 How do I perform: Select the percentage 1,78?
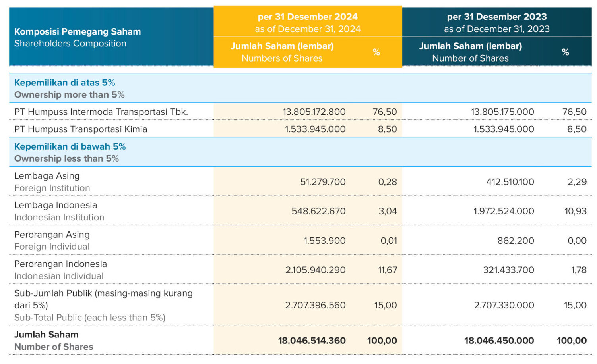pyautogui.click(x=579, y=270)
